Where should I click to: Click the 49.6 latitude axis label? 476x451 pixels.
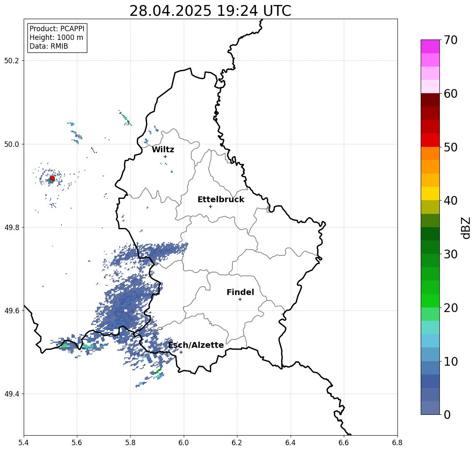(x=11, y=311)
